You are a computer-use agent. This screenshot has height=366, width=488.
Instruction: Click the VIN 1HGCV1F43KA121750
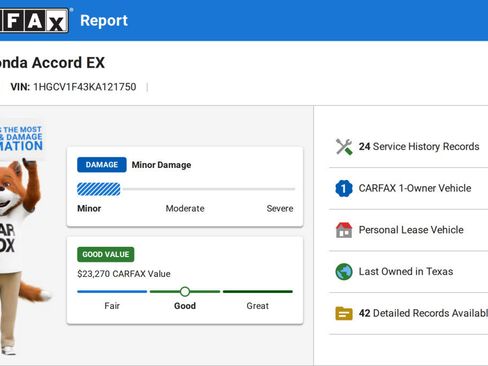[73, 87]
